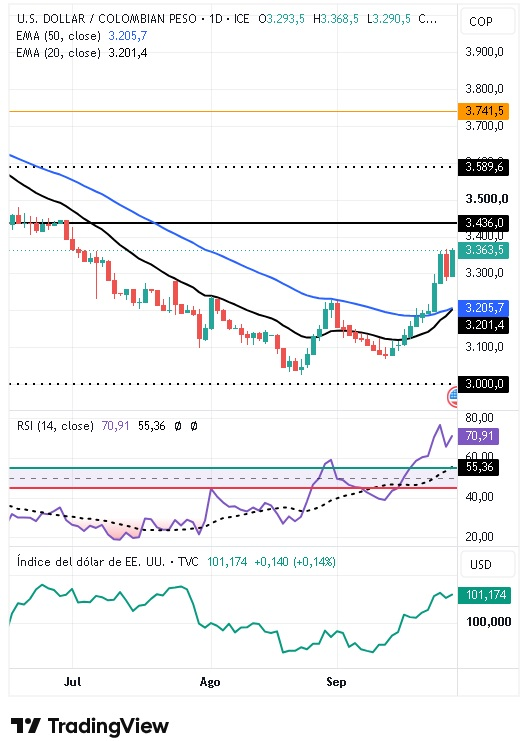
Task: Click the O3.293,5 open value in header
Action: click(282, 19)
